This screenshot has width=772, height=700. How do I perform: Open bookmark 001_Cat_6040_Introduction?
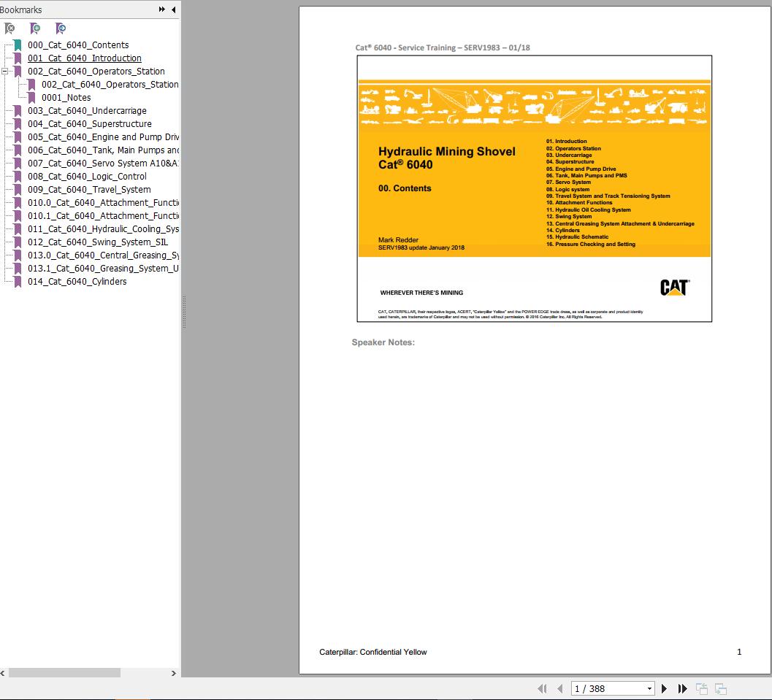point(85,58)
